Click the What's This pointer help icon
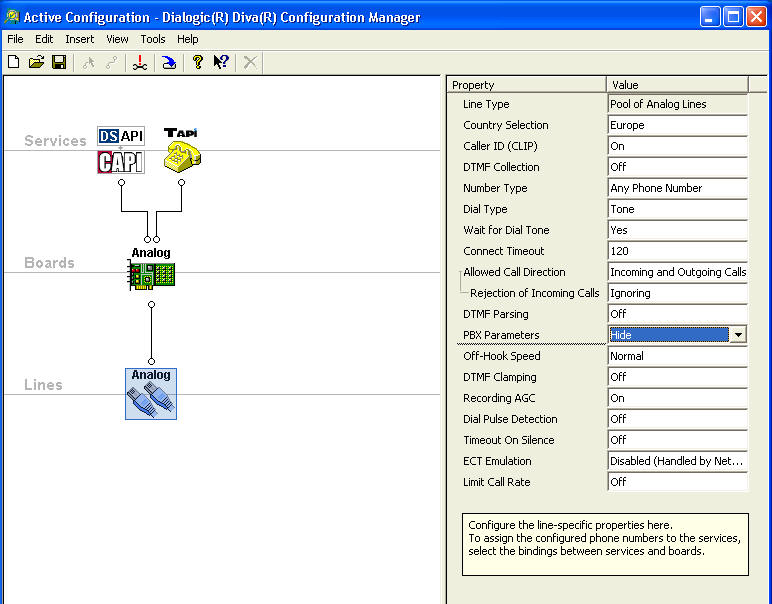The width and height of the screenshot is (772, 604). pyautogui.click(x=221, y=62)
